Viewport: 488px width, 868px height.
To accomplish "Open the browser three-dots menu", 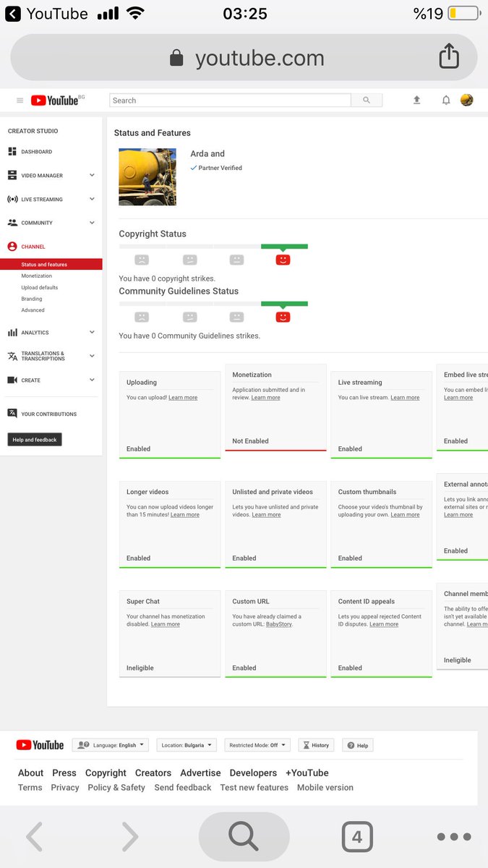I will tap(454, 837).
